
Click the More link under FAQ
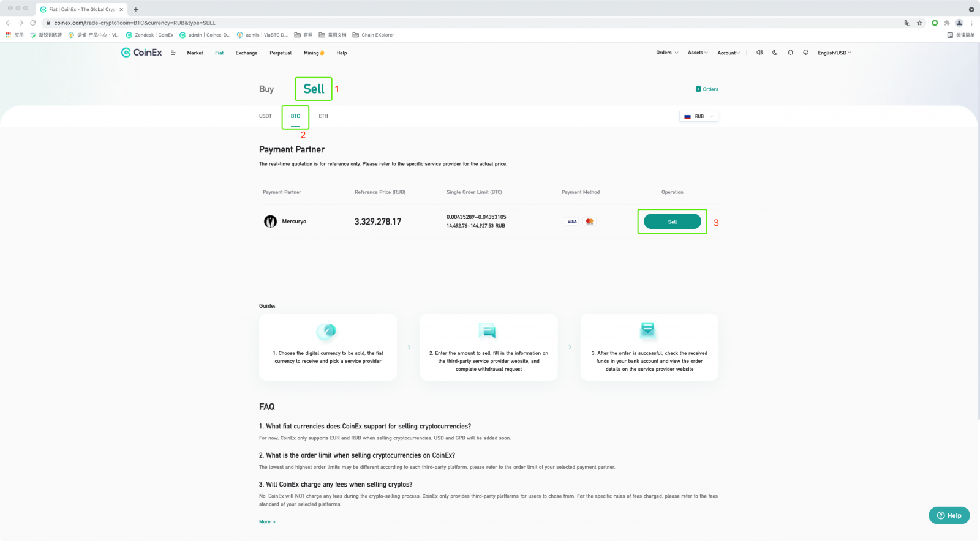click(267, 522)
